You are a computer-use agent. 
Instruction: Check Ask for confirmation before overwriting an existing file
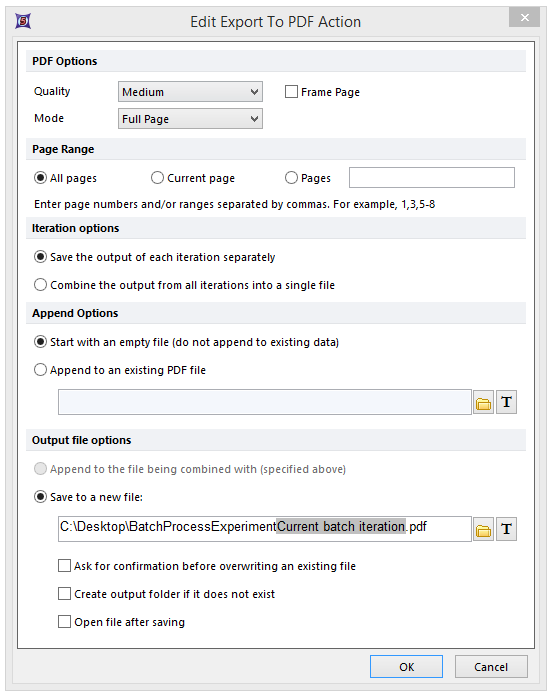point(65,566)
